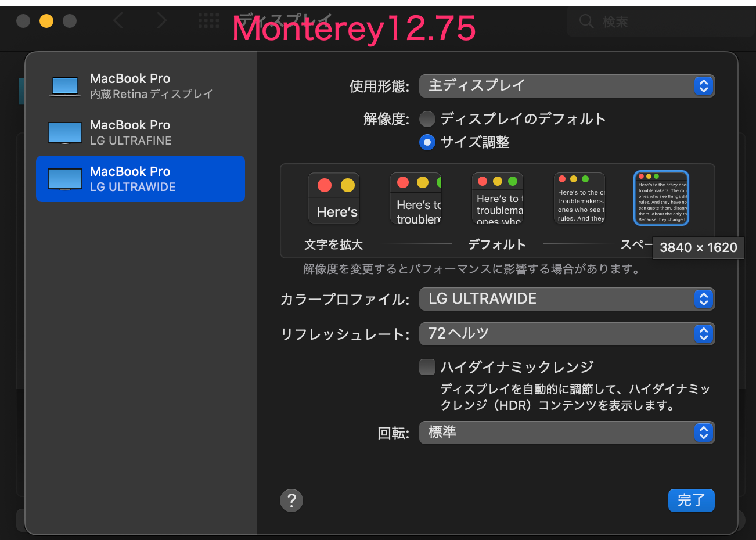Open help with the question mark button
This screenshot has width=756, height=540.
291,500
